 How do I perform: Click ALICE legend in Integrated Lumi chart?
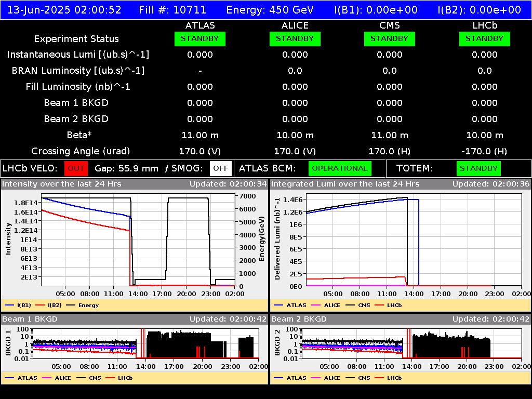[x=326, y=305]
